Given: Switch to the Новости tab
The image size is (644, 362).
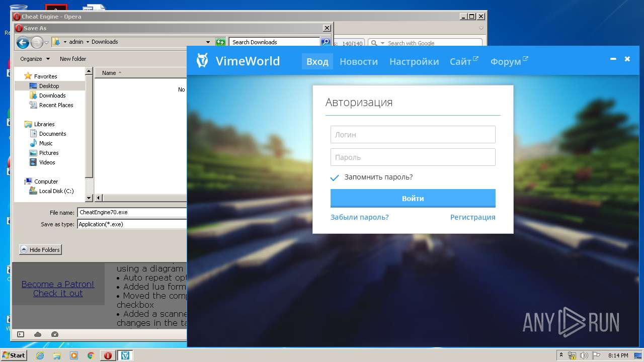Looking at the screenshot, I should click(x=359, y=61).
